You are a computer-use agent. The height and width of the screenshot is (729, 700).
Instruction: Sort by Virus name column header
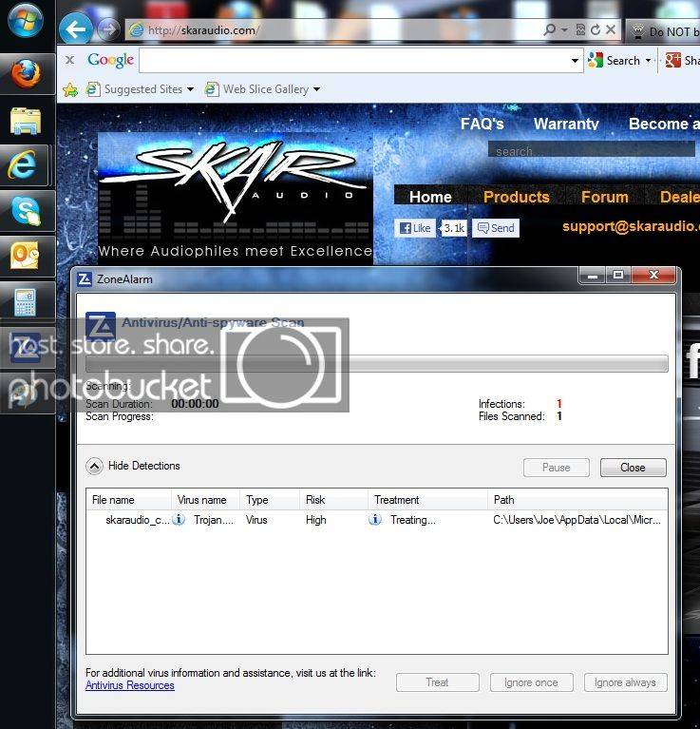click(206, 500)
